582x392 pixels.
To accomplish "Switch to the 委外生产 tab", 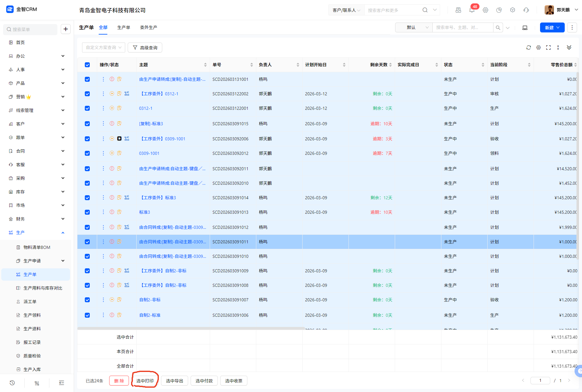I will tap(148, 27).
